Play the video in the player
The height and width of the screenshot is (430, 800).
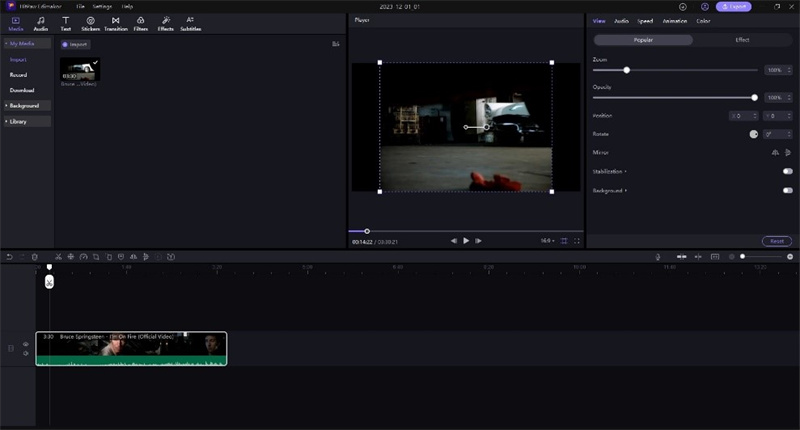tap(466, 241)
